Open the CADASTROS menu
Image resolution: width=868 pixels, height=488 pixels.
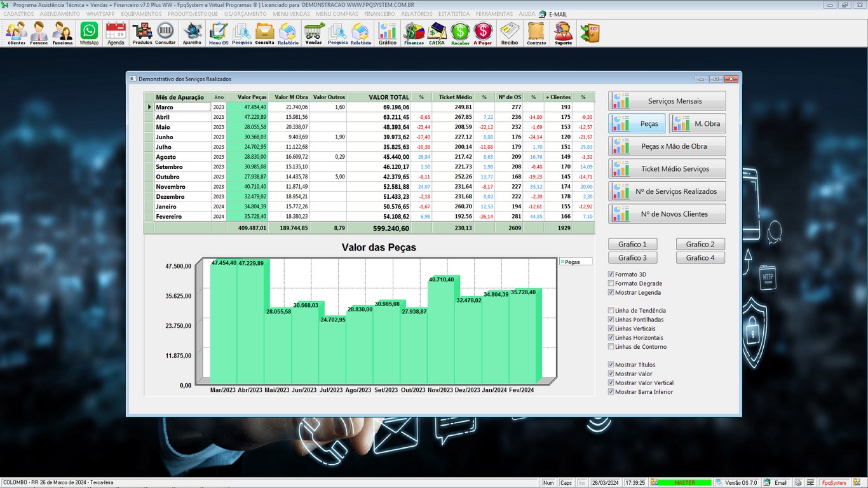pos(18,14)
